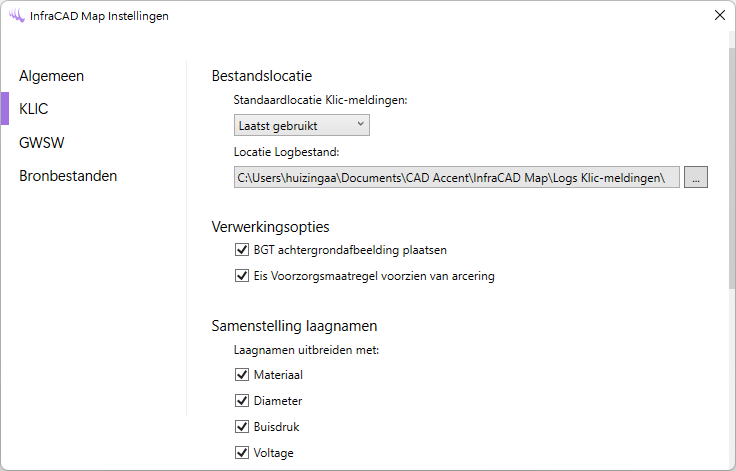Screen dimensions: 736x471
Task: Click the vertical scrollbar on the right
Action: point(731,170)
